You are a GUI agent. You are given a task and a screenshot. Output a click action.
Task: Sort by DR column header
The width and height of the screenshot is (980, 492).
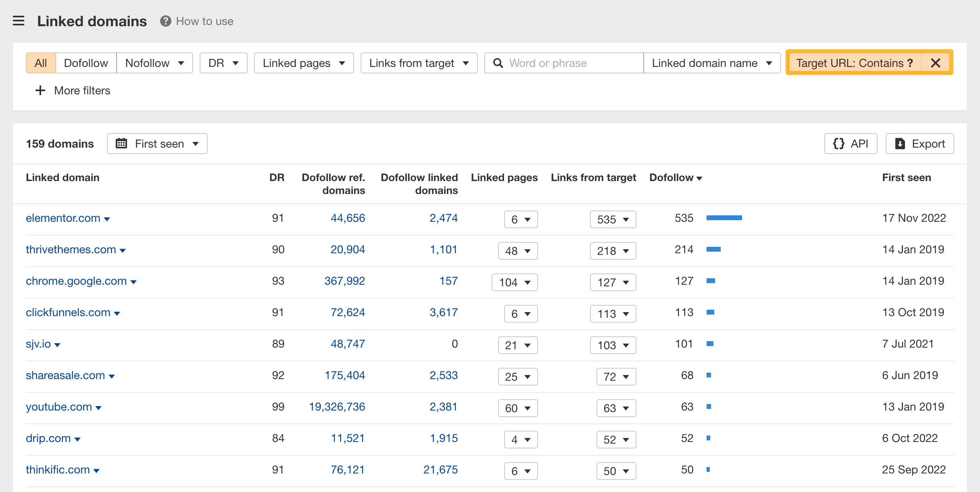[277, 177]
